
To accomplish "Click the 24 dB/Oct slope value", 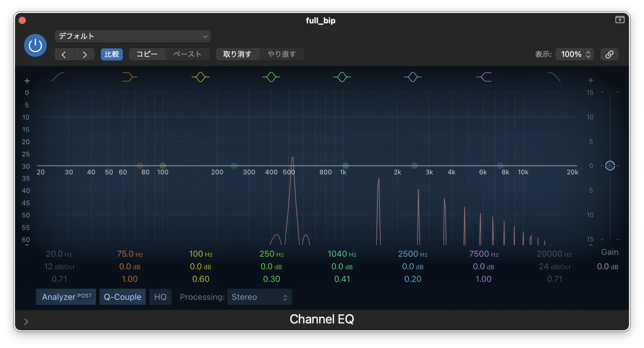I will 554,267.
